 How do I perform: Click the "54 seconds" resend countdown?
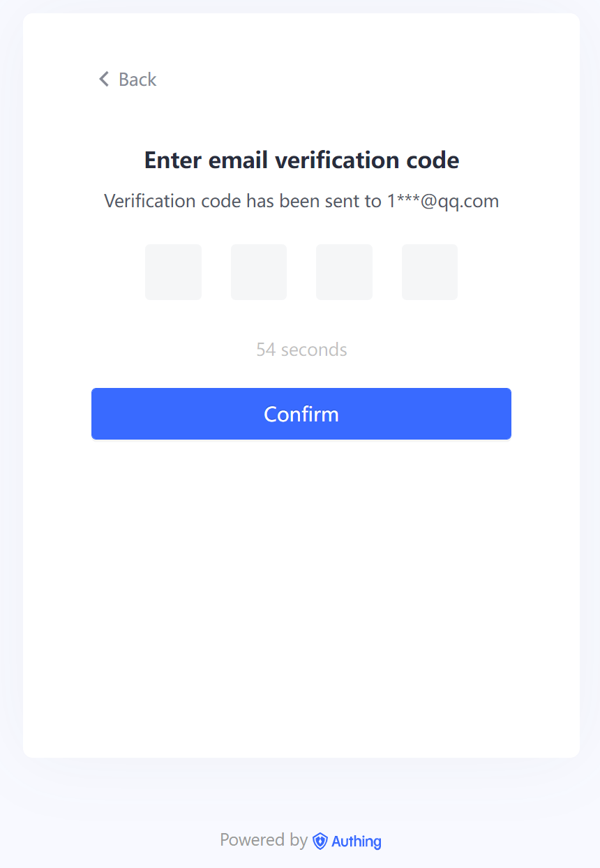(301, 350)
